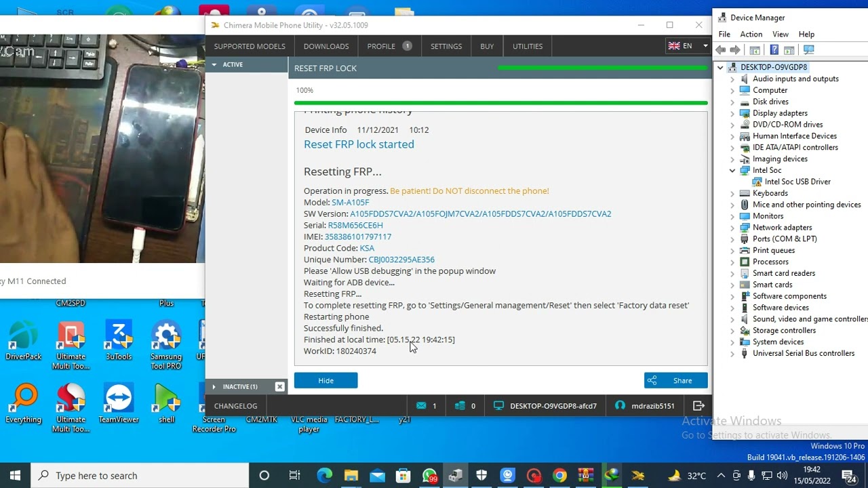Open the Changelog link
Viewport: 868px width, 488px height.
pyautogui.click(x=235, y=406)
